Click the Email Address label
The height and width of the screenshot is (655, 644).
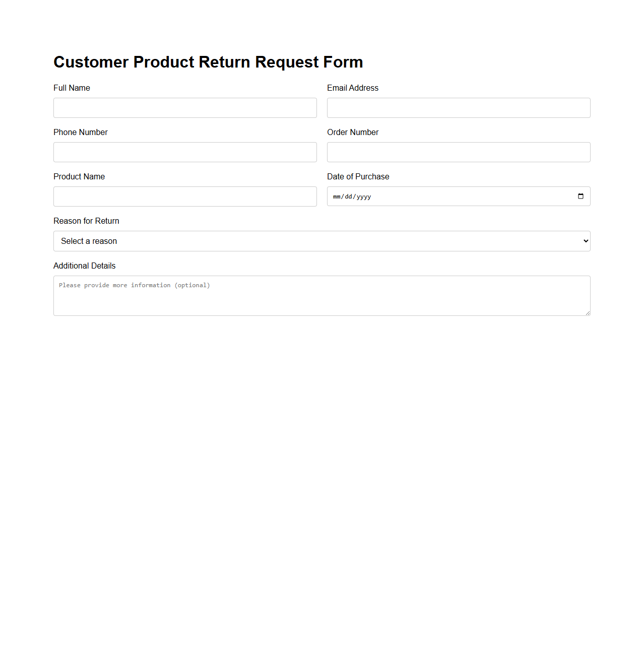(353, 88)
